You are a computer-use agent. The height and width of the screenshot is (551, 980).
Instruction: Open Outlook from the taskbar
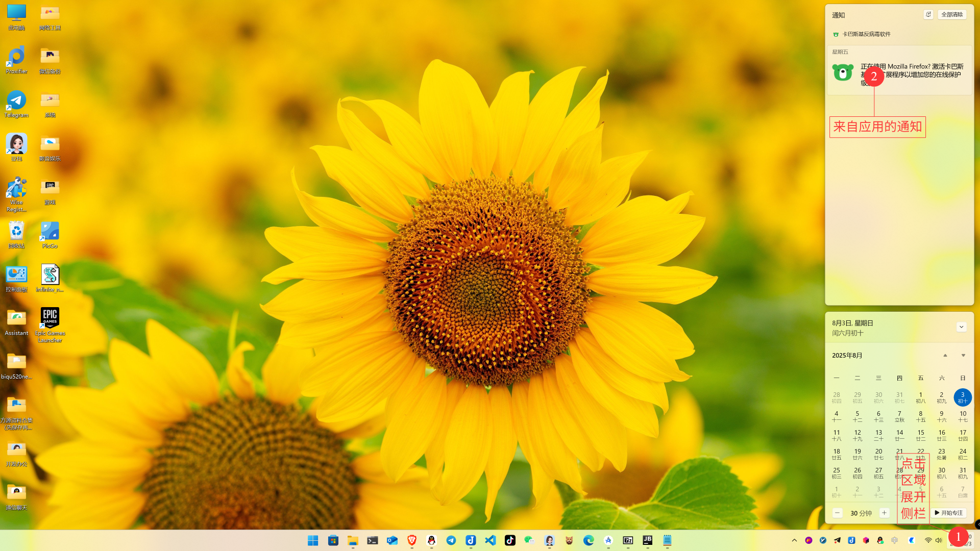click(x=392, y=540)
